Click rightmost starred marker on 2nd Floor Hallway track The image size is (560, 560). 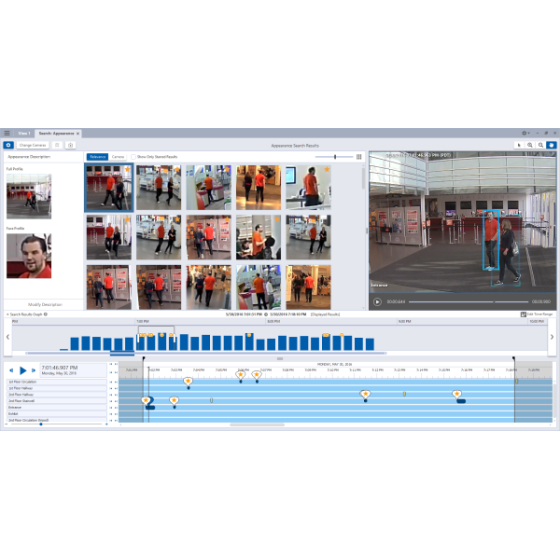tap(457, 394)
